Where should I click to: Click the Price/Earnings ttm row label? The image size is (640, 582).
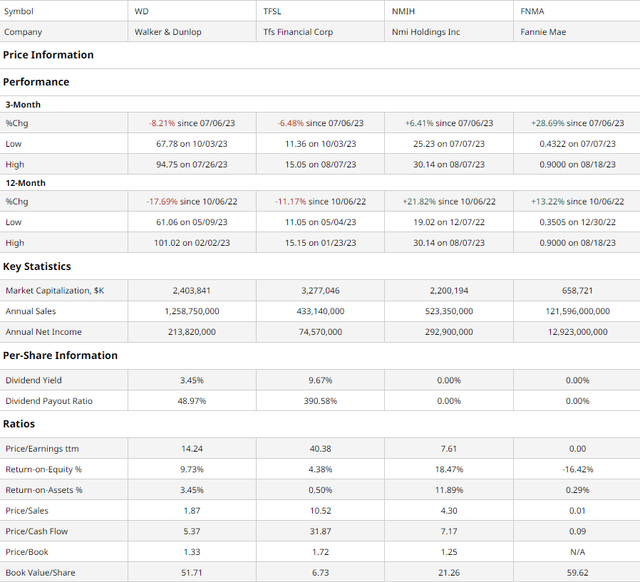42,449
